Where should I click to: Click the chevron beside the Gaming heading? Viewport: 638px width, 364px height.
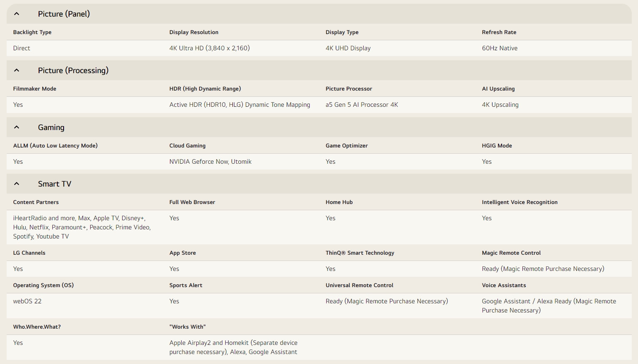click(x=17, y=127)
